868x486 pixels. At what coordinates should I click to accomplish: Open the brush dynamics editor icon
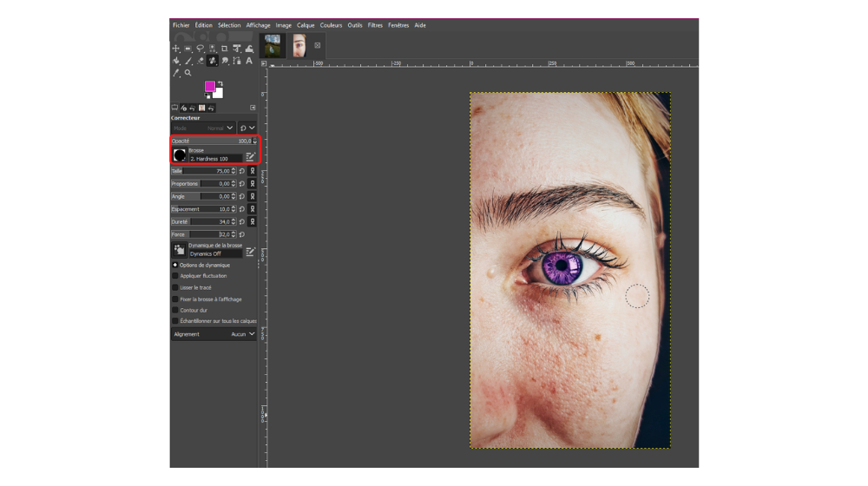point(250,252)
